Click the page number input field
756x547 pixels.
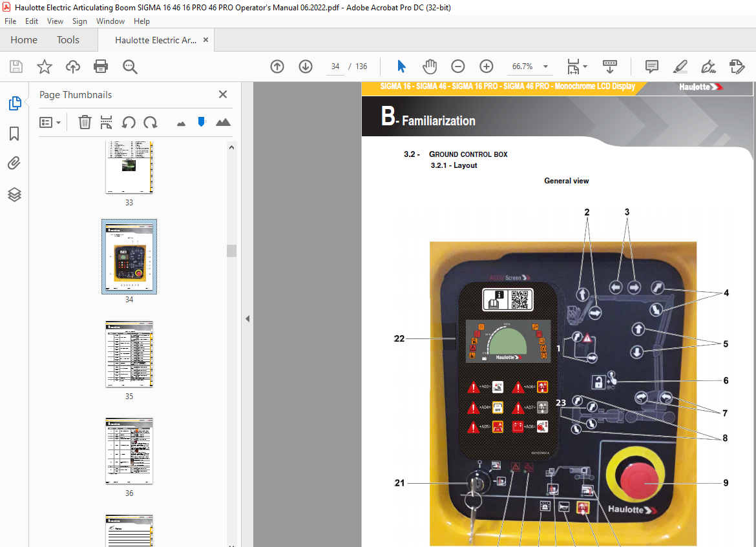(335, 67)
